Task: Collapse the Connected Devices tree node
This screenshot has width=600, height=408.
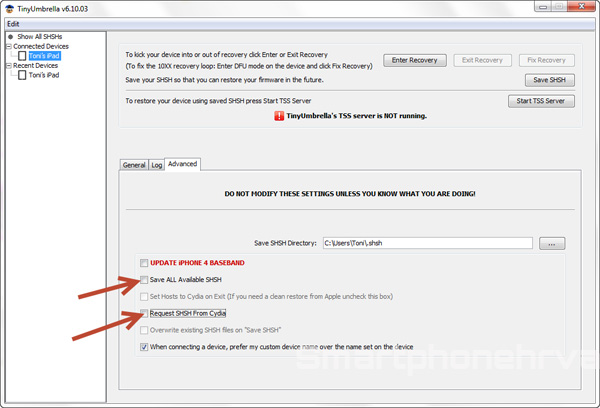Action: 8,46
